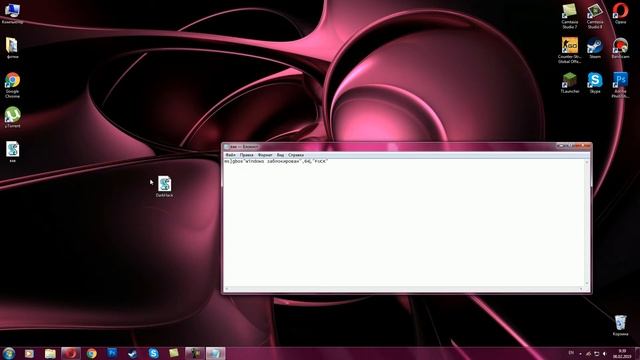
Task: Select Counter-Strike Global Offensive shortcut
Action: 569,50
